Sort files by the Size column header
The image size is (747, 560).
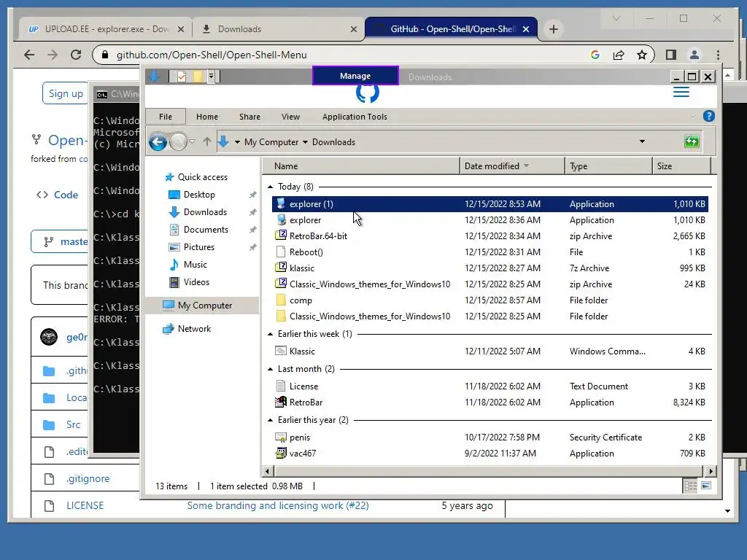[x=681, y=166]
